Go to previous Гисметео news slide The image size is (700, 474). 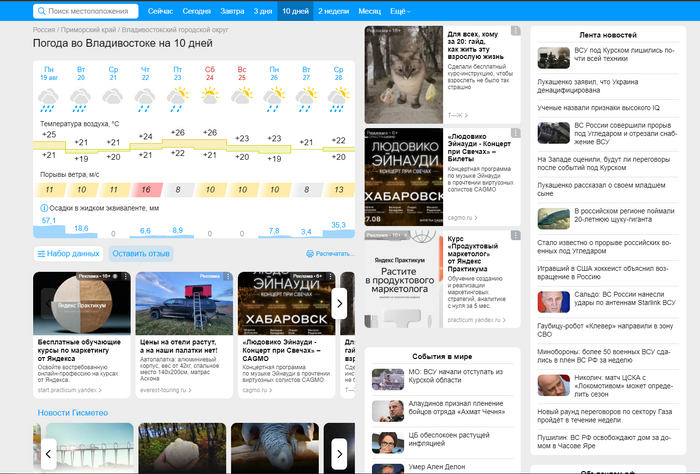48,454
